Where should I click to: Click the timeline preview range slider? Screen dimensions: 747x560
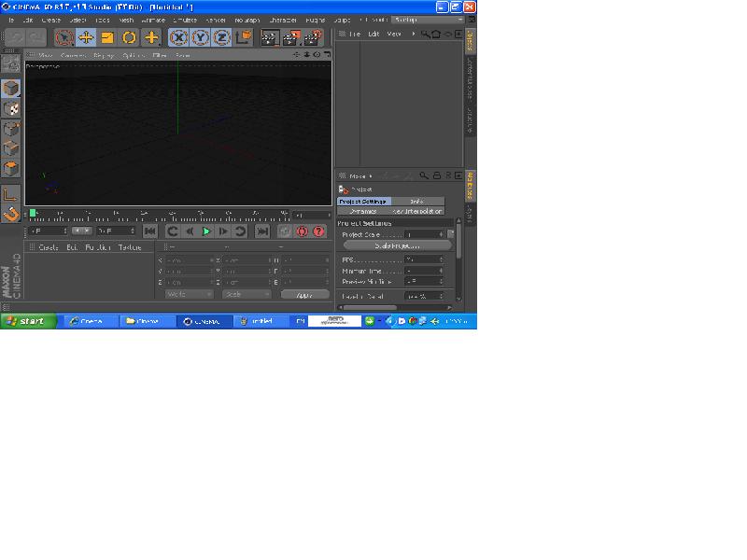(x=82, y=231)
